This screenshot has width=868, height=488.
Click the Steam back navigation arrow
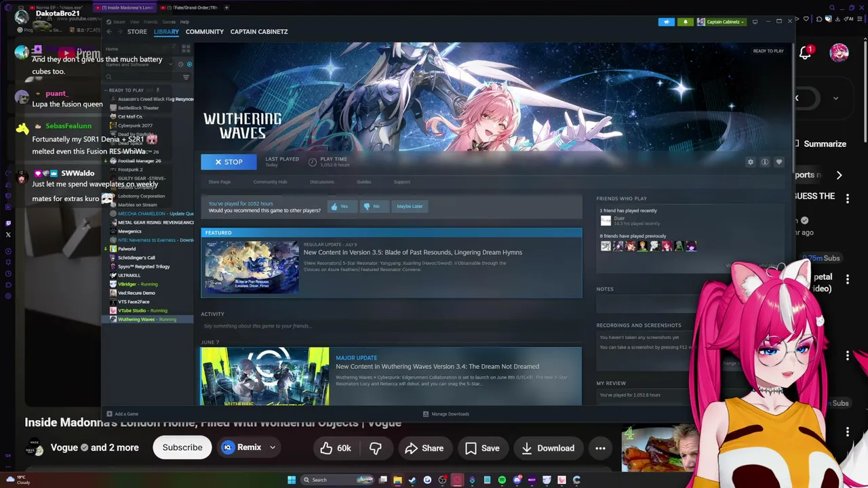pos(109,32)
